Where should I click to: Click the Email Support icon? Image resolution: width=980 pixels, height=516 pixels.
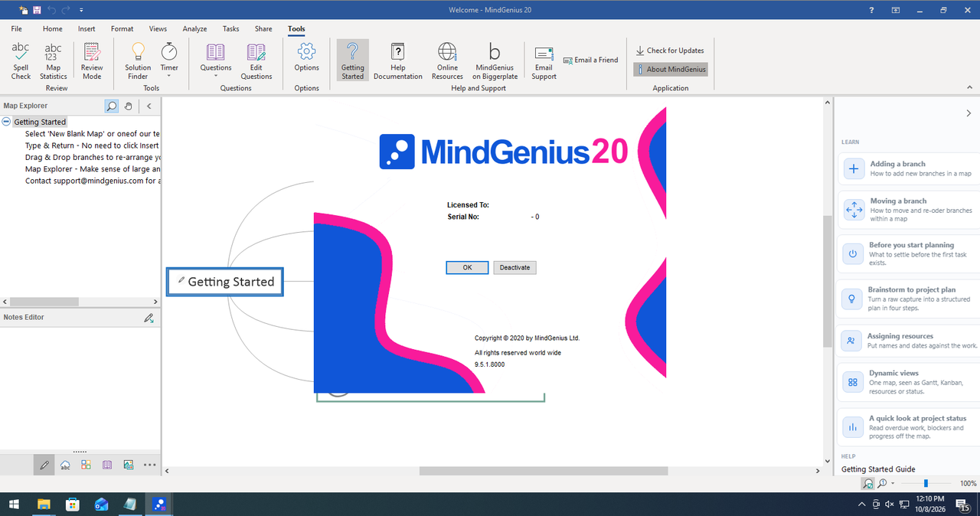[544, 61]
